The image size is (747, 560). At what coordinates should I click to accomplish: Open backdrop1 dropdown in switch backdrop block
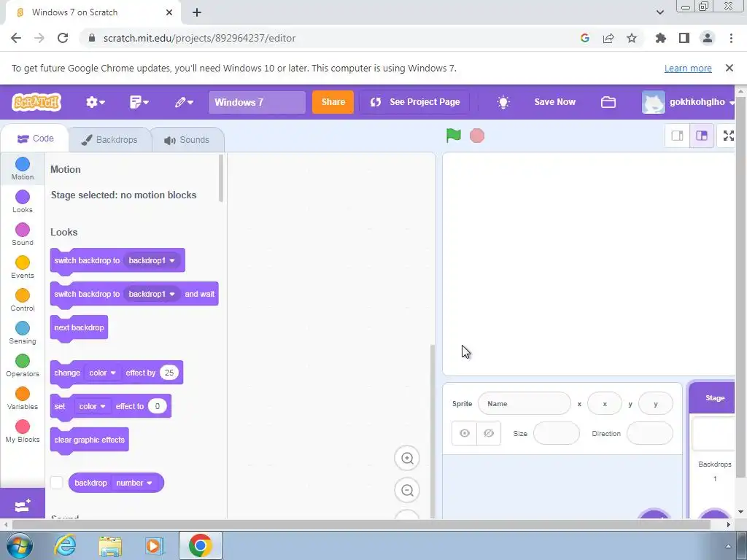tap(152, 260)
